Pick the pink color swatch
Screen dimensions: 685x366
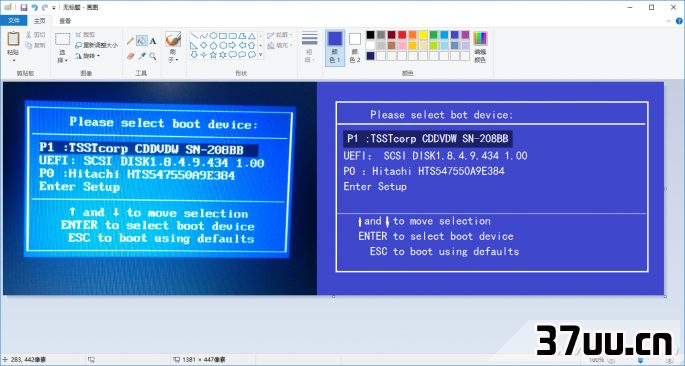pos(402,45)
